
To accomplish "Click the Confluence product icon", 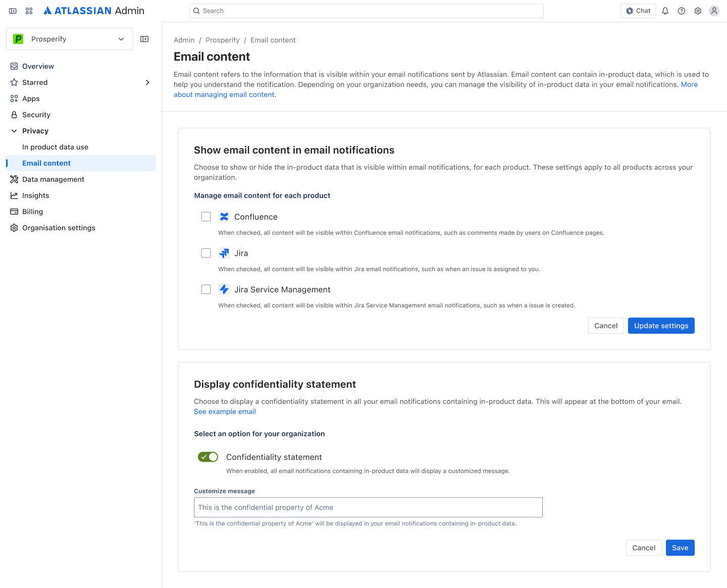I will pos(224,217).
